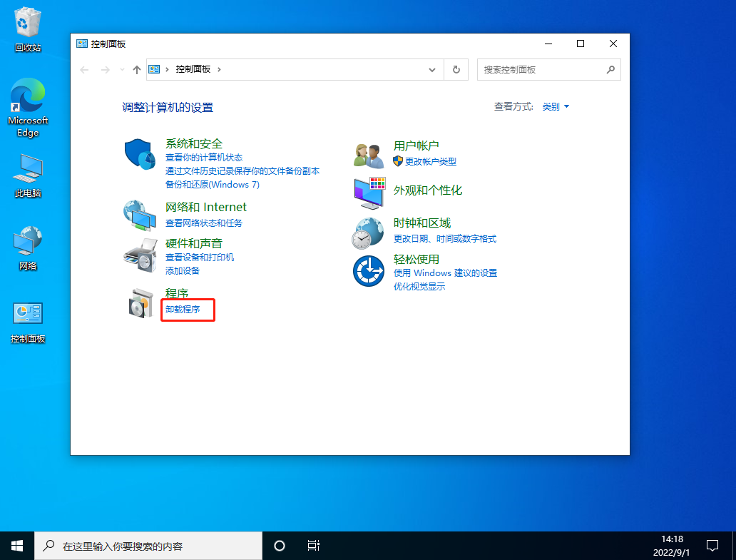Image resolution: width=736 pixels, height=560 pixels.
Task: Click the 搜索控制面板 search box
Action: [x=543, y=69]
